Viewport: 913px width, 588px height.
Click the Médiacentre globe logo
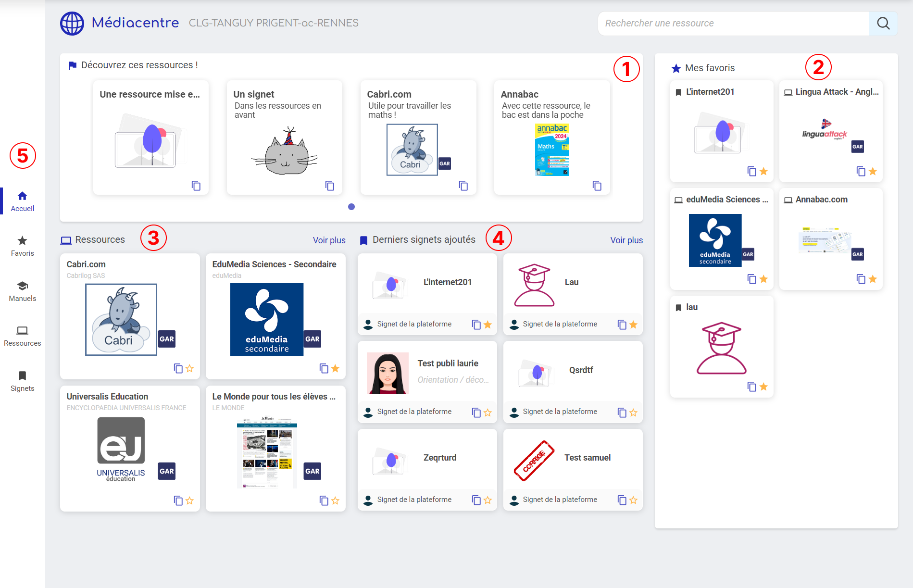pos(72,23)
